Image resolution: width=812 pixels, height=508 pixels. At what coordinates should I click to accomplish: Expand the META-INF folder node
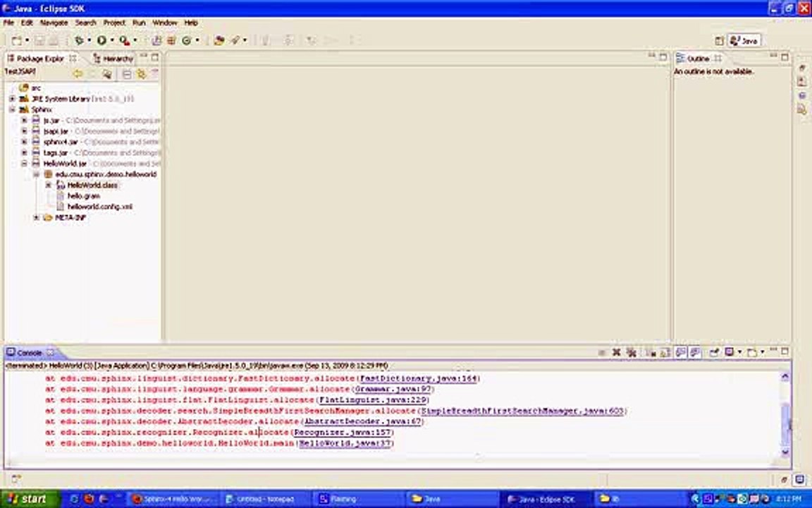(36, 217)
